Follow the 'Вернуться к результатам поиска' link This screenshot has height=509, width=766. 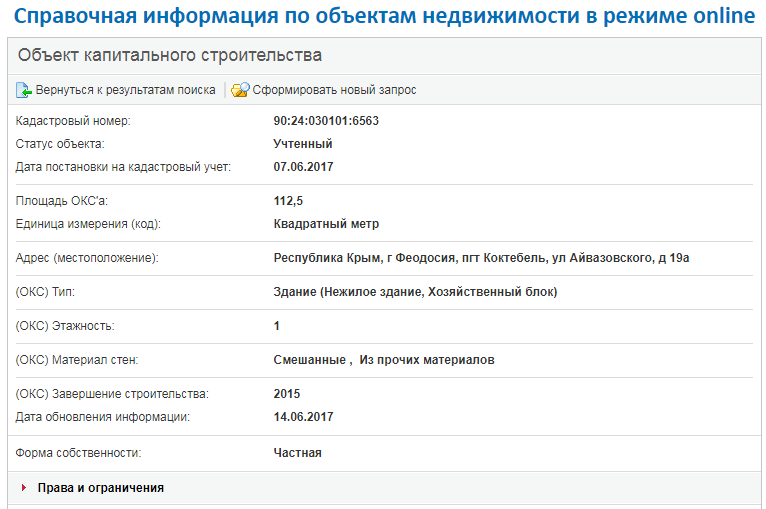126,90
